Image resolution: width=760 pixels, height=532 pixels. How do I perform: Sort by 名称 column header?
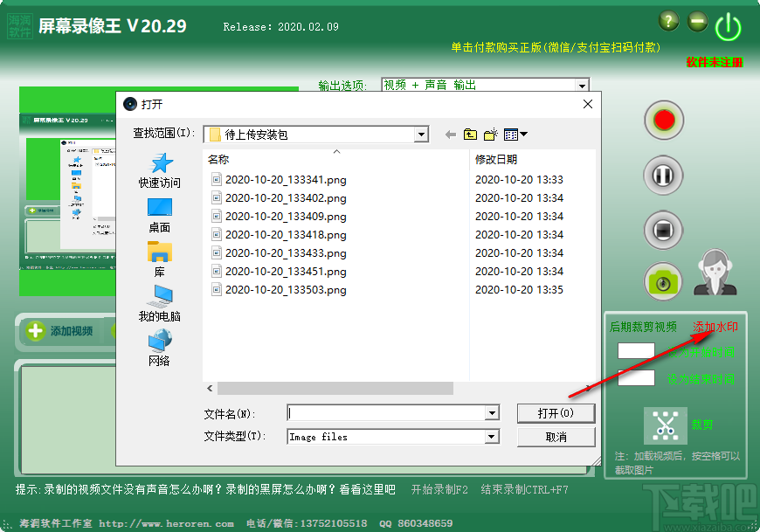pos(218,159)
